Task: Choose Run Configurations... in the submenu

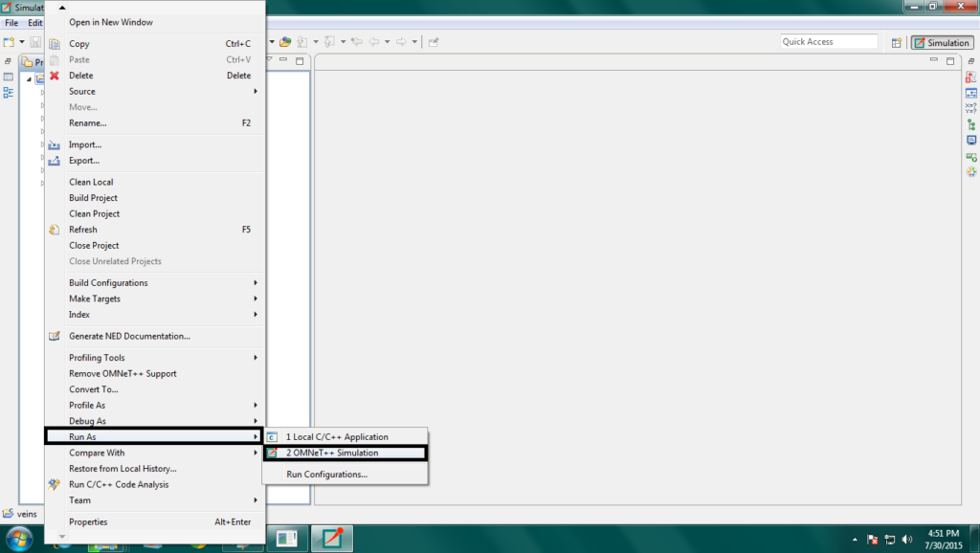Action: (326, 475)
